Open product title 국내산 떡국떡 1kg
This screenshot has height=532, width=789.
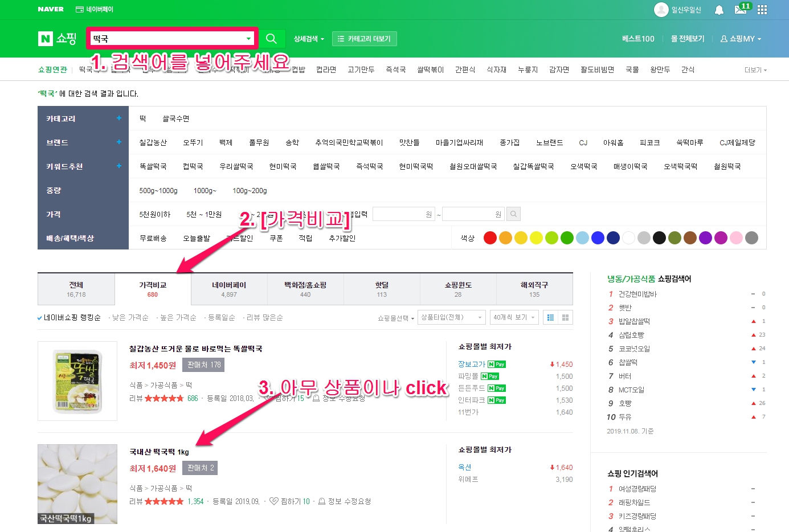tap(159, 452)
